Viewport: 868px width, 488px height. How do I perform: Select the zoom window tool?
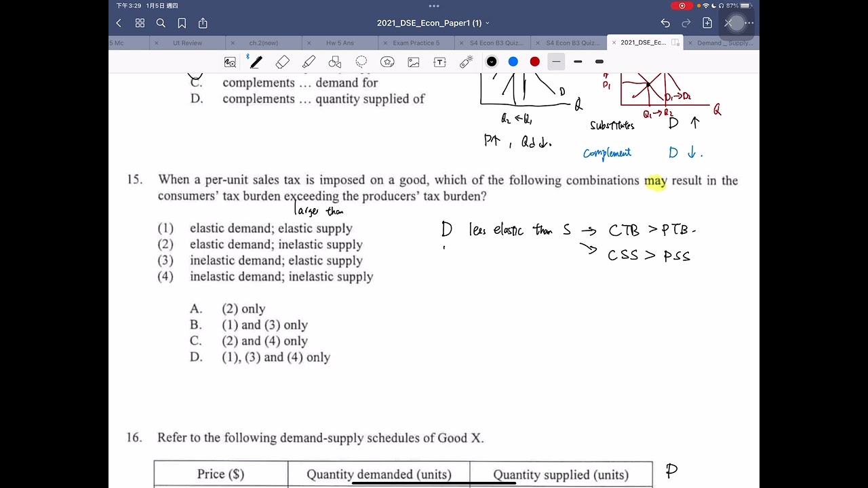point(230,62)
